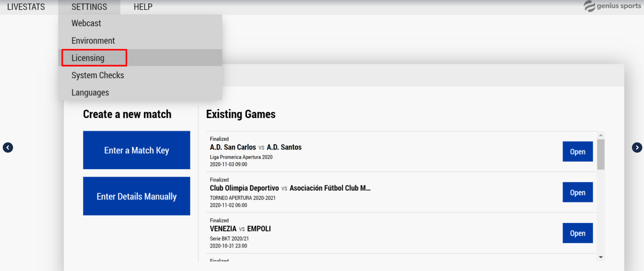
Task: Click the games list scroll-down arrow
Action: pyautogui.click(x=601, y=257)
